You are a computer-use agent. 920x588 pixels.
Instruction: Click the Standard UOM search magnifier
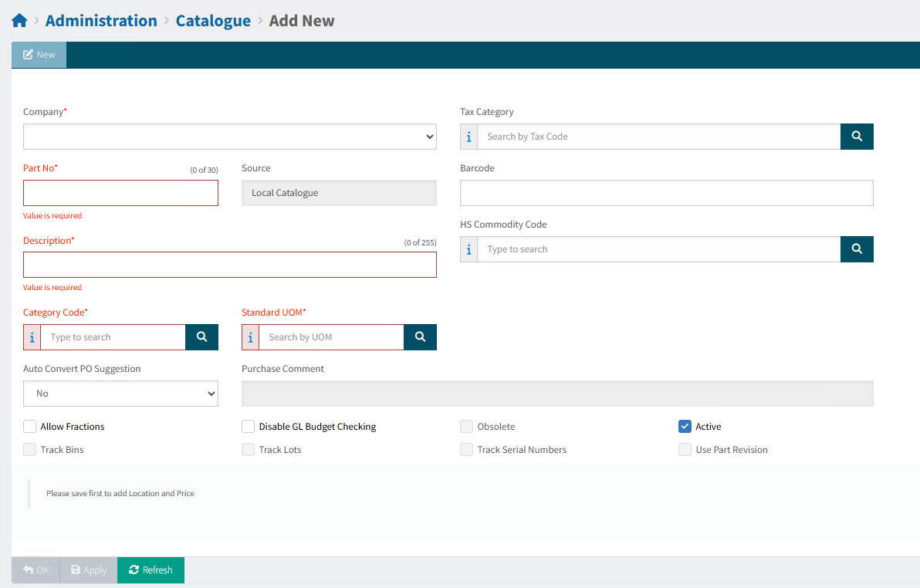coord(421,337)
